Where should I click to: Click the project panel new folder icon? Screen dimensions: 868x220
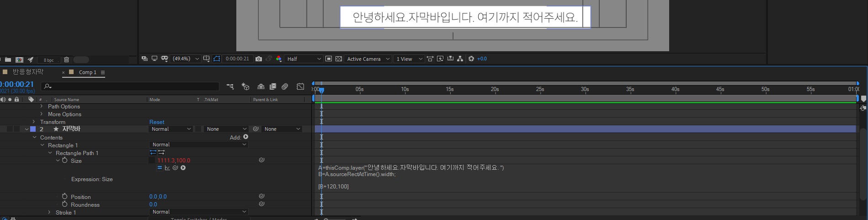pyautogui.click(x=8, y=60)
